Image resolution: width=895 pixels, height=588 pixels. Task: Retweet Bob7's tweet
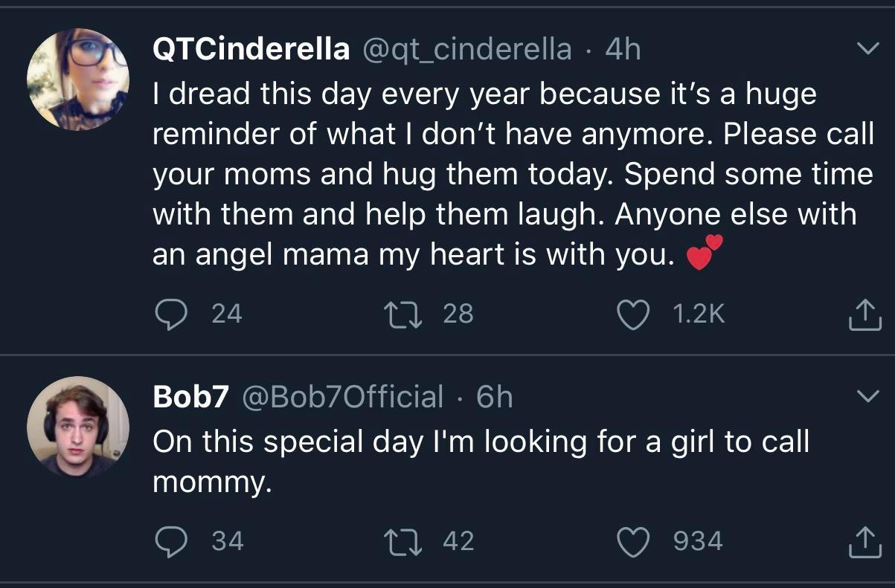point(403,542)
